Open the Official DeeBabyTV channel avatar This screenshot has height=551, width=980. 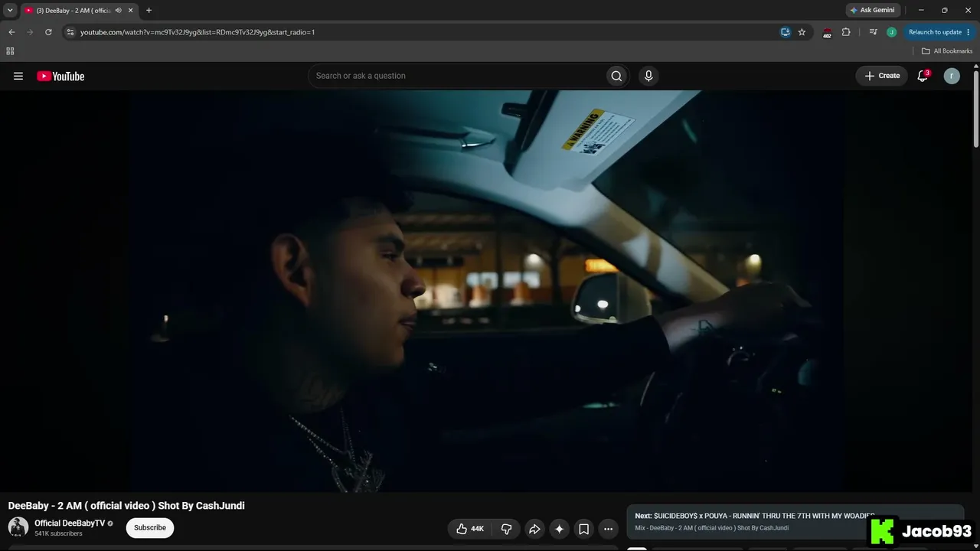(x=18, y=527)
